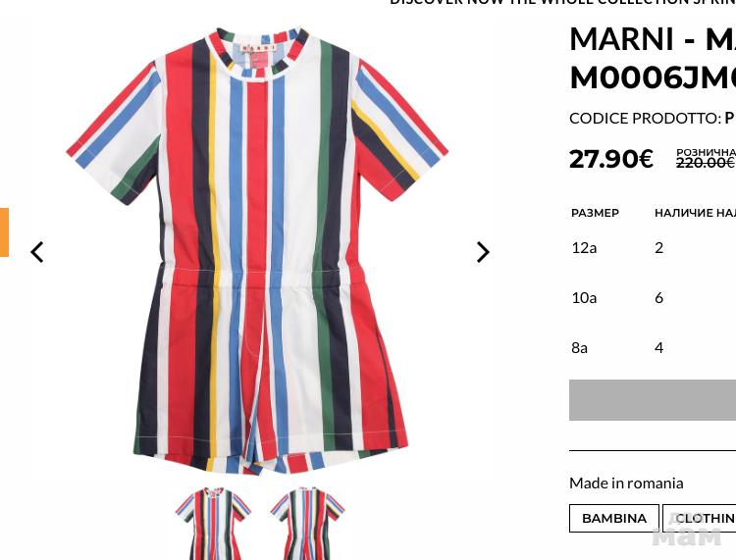The width and height of the screenshot is (736, 560).
Task: Click the CODICE PRODOTTO label
Action: (x=645, y=119)
